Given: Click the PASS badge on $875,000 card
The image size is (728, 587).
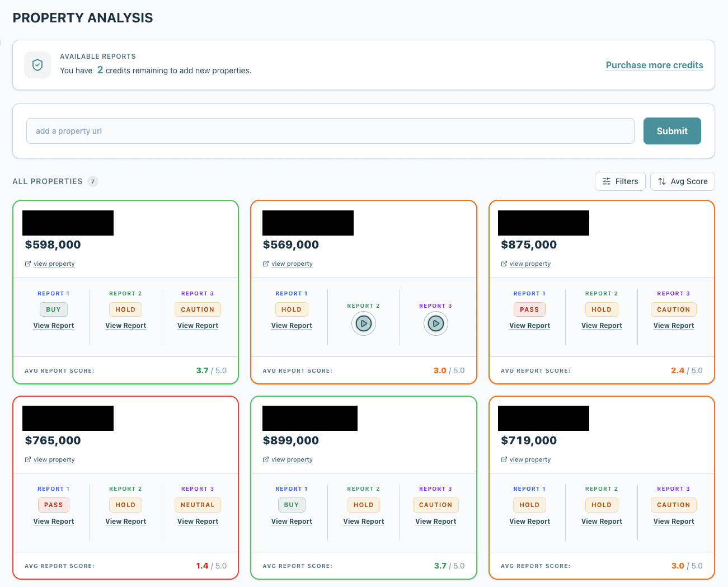Looking at the screenshot, I should pyautogui.click(x=529, y=309).
